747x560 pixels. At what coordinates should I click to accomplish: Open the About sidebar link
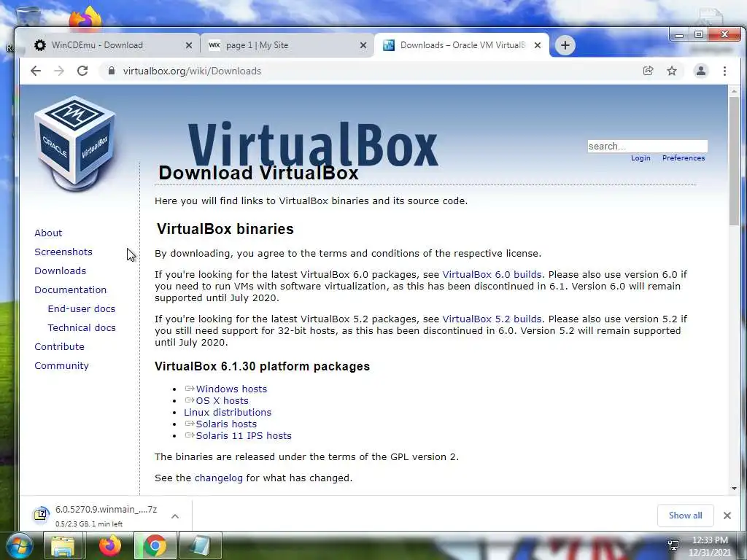click(x=48, y=233)
